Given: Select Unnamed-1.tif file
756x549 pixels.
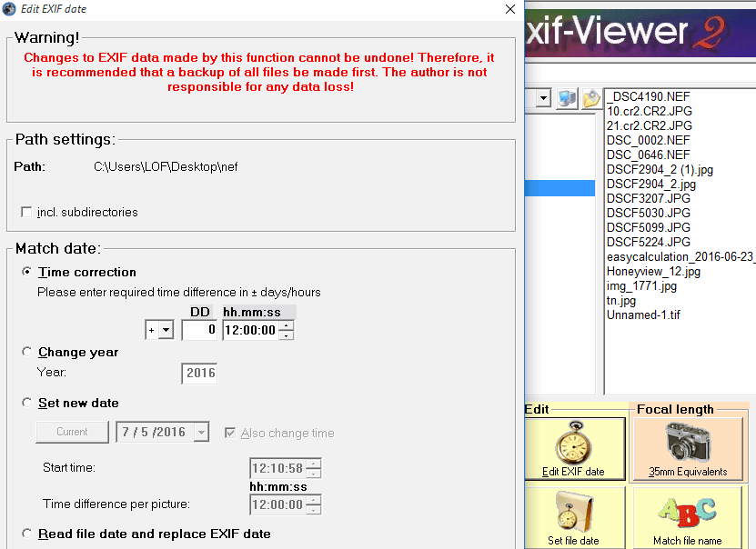Looking at the screenshot, I should [x=644, y=315].
